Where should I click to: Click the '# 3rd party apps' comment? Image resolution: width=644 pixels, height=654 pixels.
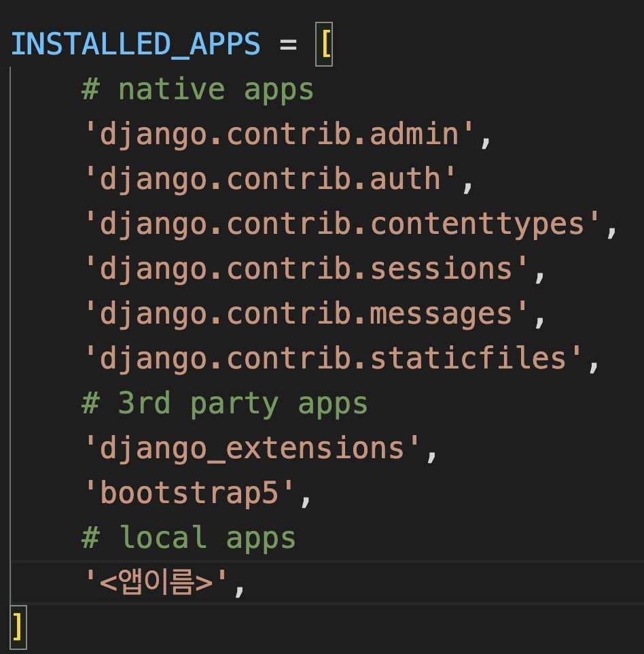point(225,404)
